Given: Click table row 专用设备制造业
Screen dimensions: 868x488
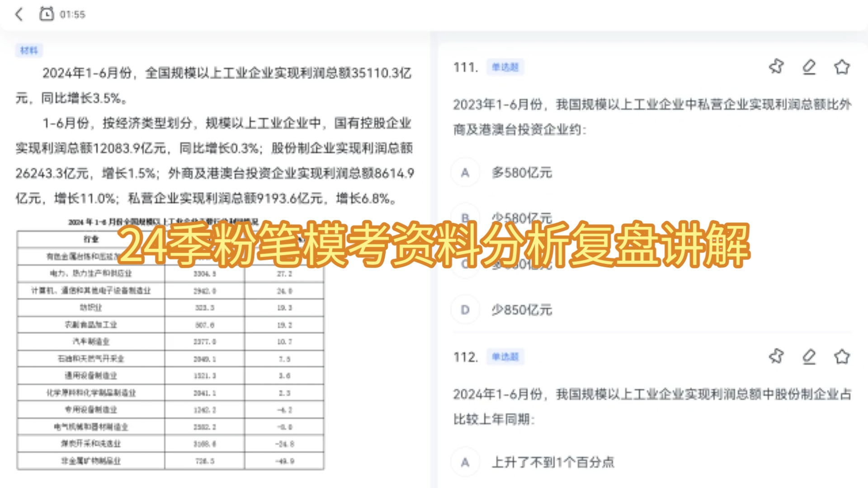Looking at the screenshot, I should tap(170, 410).
